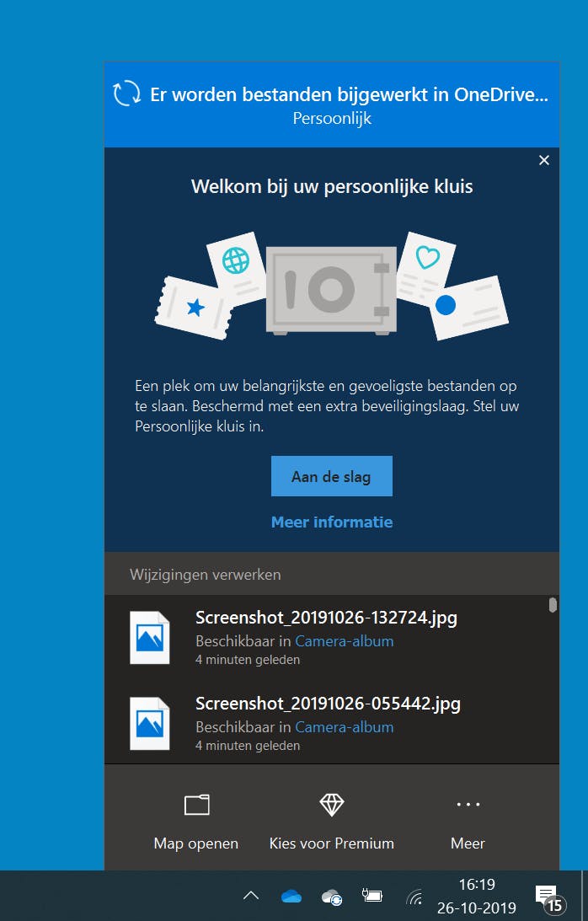The image size is (588, 921).
Task: Click the power battery tray icon
Action: pos(372,896)
